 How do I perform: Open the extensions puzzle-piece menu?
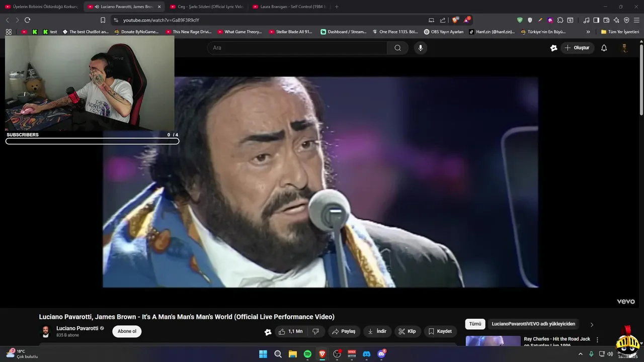click(560, 20)
